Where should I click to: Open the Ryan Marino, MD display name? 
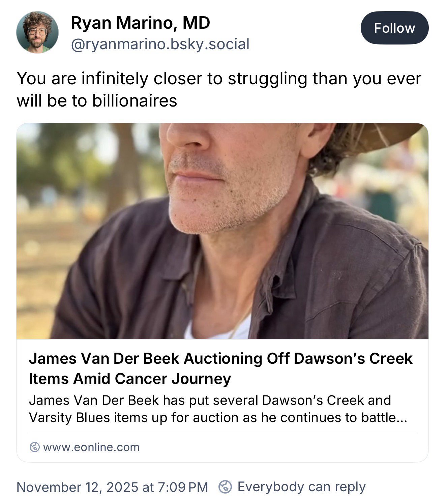140,23
